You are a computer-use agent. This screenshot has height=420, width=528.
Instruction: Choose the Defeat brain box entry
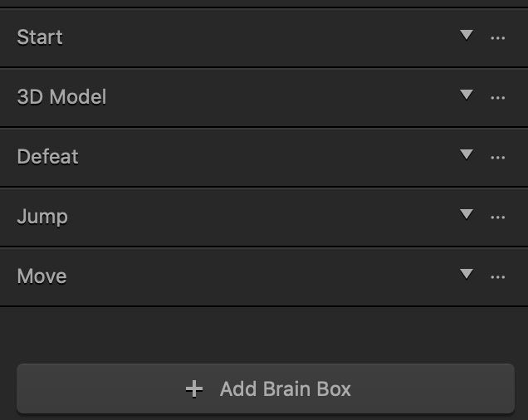pos(47,157)
